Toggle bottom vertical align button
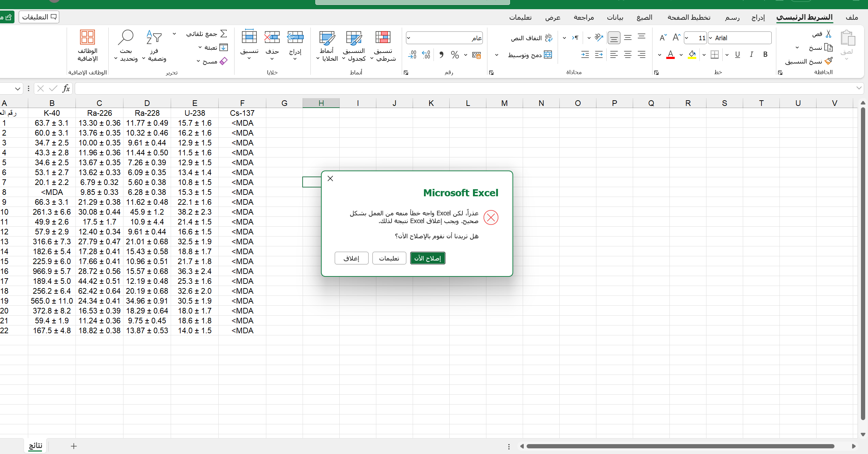Viewport: 868px width, 454px height. (x=614, y=38)
